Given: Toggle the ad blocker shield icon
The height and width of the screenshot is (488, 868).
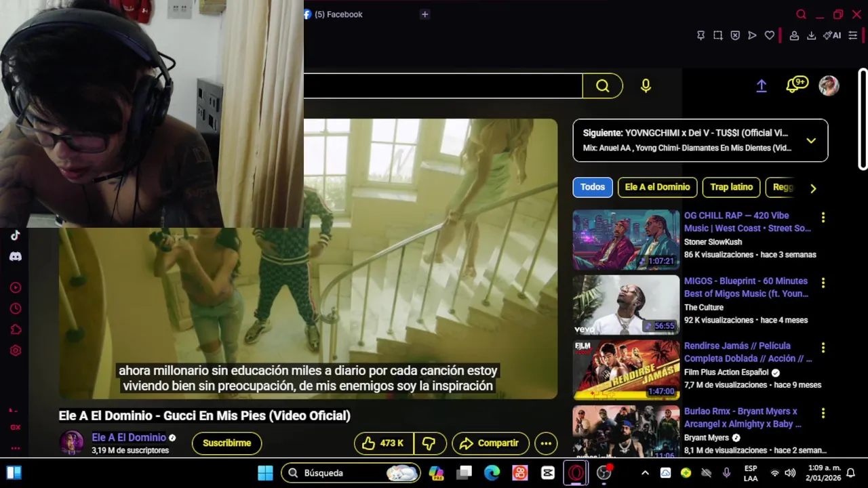Looking at the screenshot, I should click(x=735, y=35).
